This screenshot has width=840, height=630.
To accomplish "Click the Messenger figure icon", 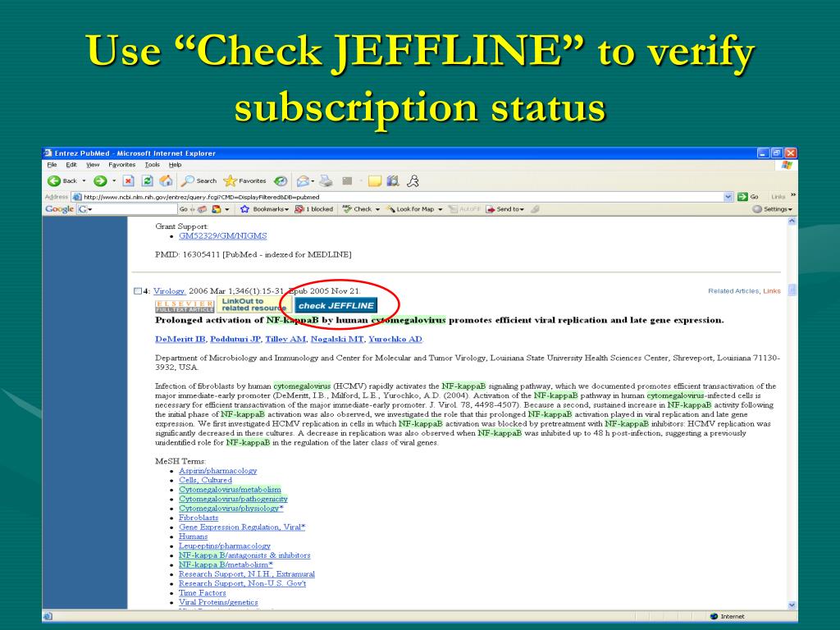I will pyautogui.click(x=413, y=181).
